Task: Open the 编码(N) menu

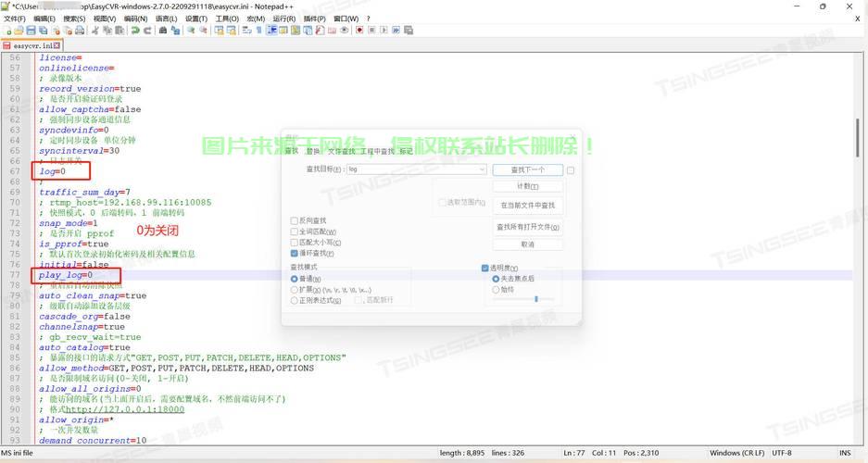Action: pos(135,19)
